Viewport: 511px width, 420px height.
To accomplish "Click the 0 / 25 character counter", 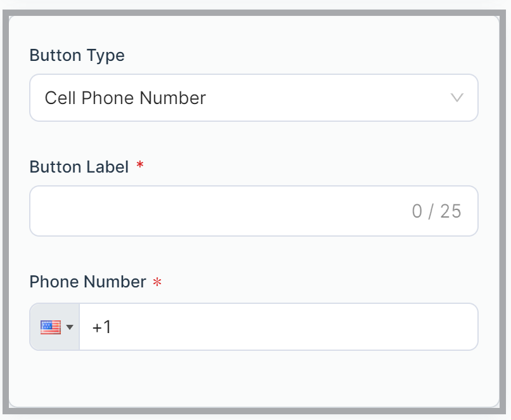I will [436, 211].
